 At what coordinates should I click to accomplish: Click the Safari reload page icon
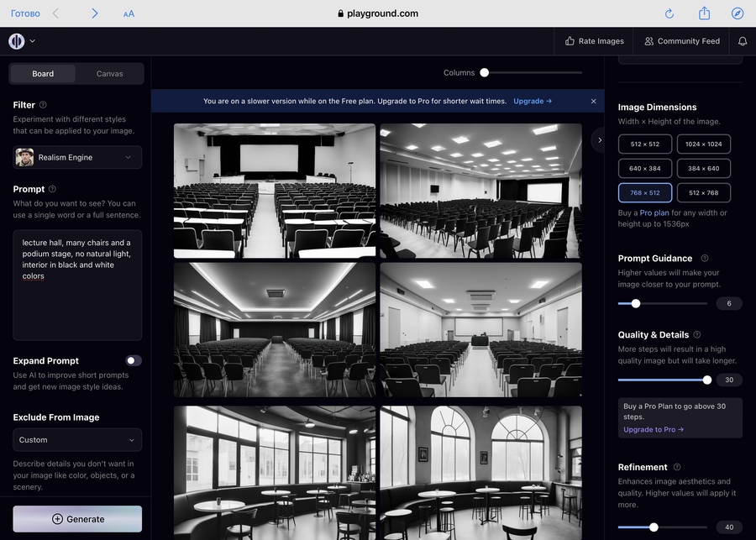[x=669, y=13]
